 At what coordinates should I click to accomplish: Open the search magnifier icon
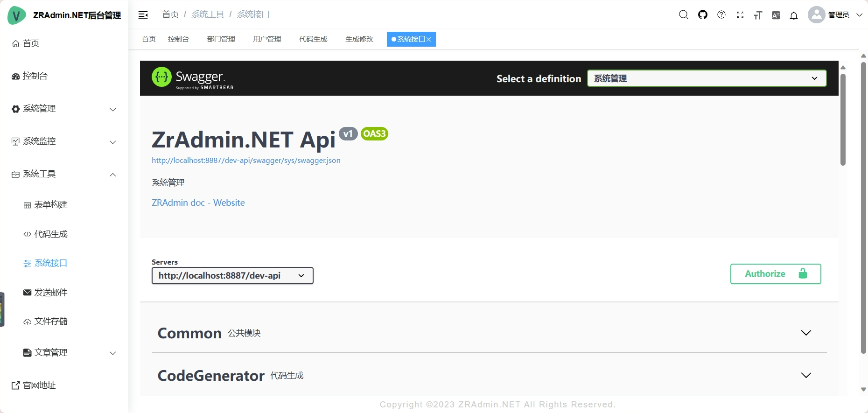tap(684, 15)
